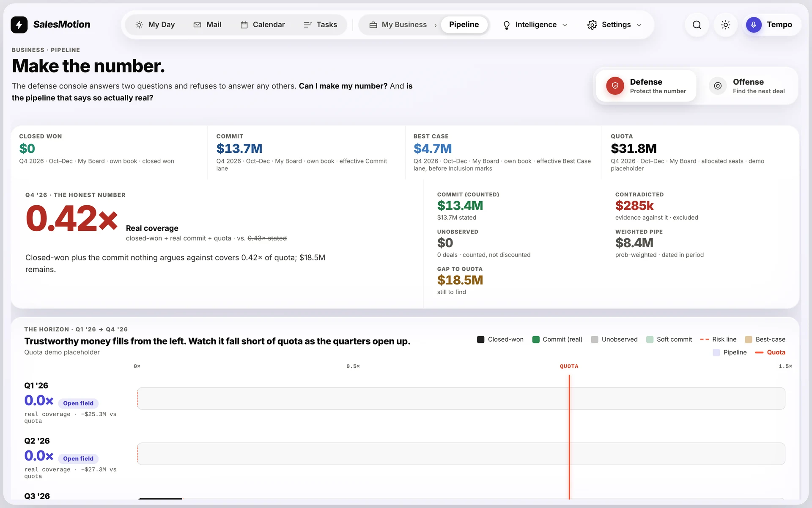812x508 pixels.
Task: Switch to Defense mode
Action: [x=646, y=86]
